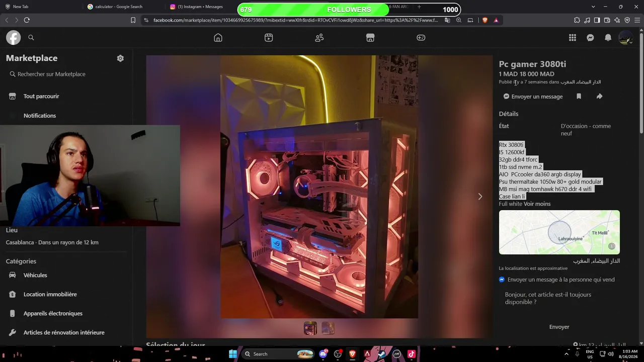Open the Facebook apps grid menu
Viewport: 644px width, 362px height.
click(x=573, y=38)
